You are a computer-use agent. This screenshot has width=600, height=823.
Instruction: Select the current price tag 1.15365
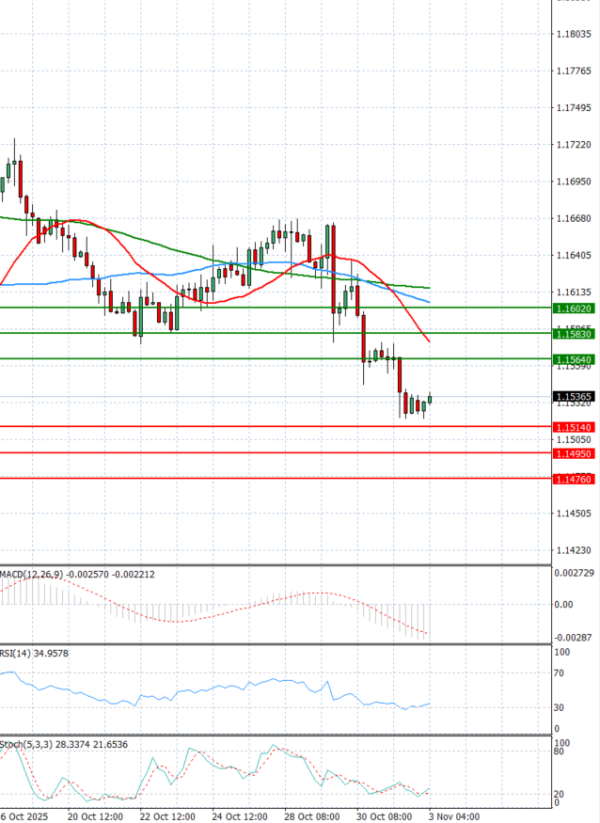[574, 397]
